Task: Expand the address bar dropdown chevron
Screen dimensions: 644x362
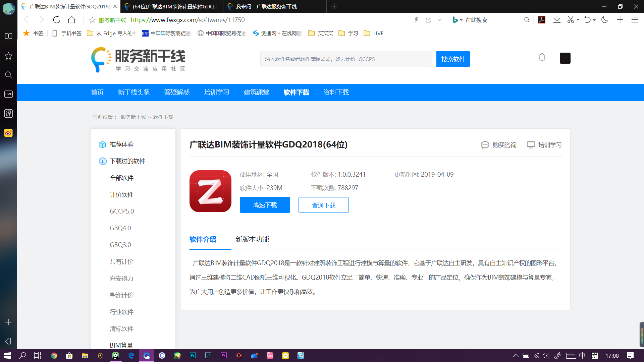Action: [439, 20]
